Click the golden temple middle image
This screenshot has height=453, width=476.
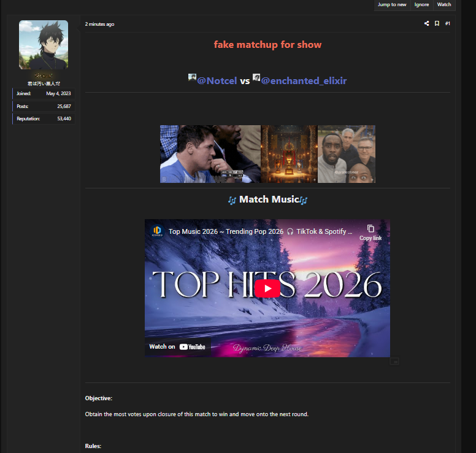289,154
